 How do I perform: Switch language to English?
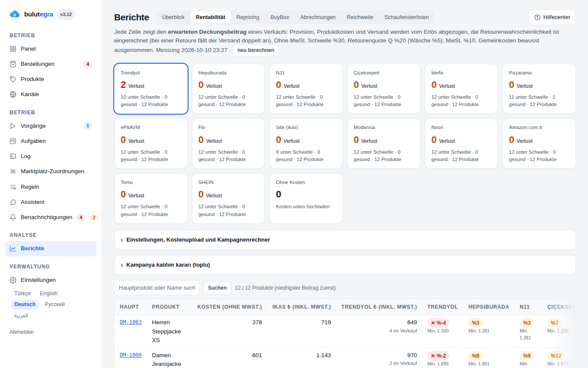point(49,294)
